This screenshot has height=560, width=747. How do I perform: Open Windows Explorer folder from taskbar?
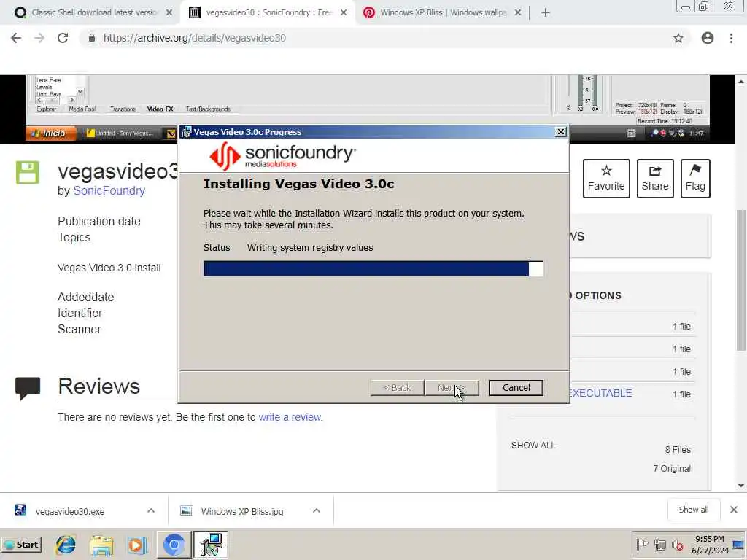pos(101,545)
